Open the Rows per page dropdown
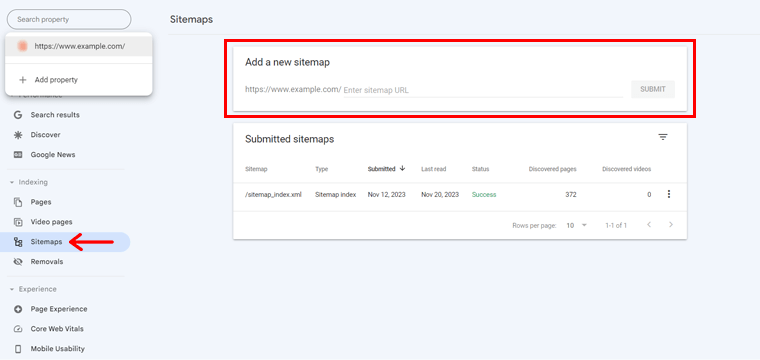This screenshot has height=360, width=760. tap(577, 225)
